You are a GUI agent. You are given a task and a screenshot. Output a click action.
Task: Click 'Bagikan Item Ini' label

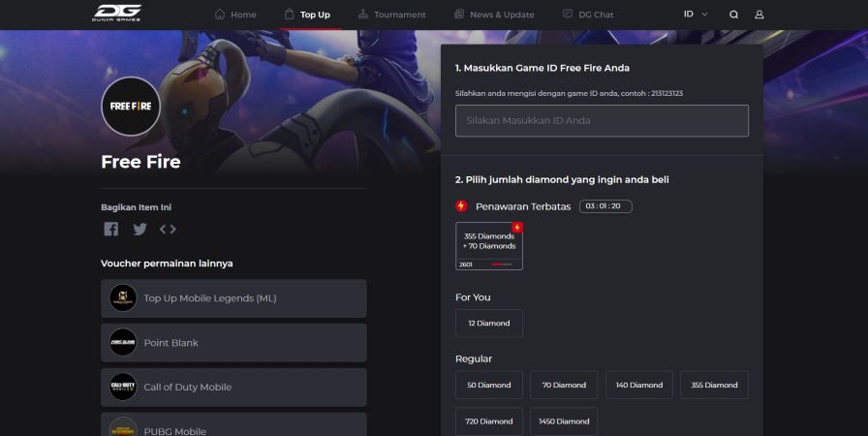click(x=137, y=207)
